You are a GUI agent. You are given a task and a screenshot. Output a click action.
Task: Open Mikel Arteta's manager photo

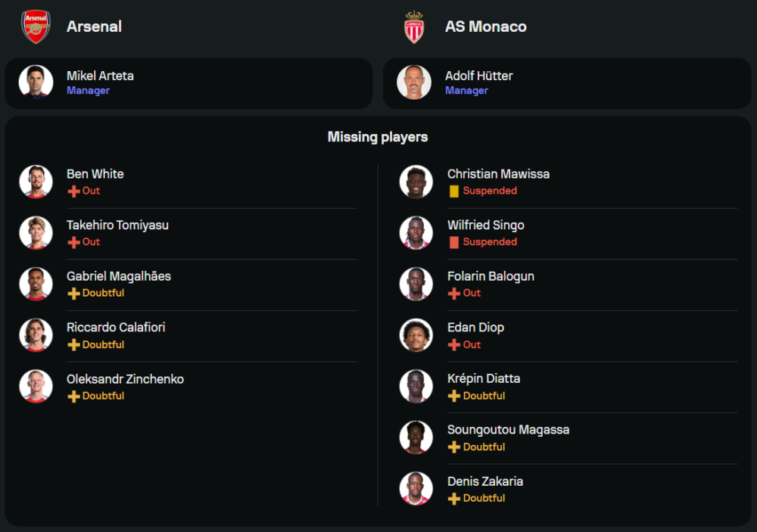tap(36, 82)
